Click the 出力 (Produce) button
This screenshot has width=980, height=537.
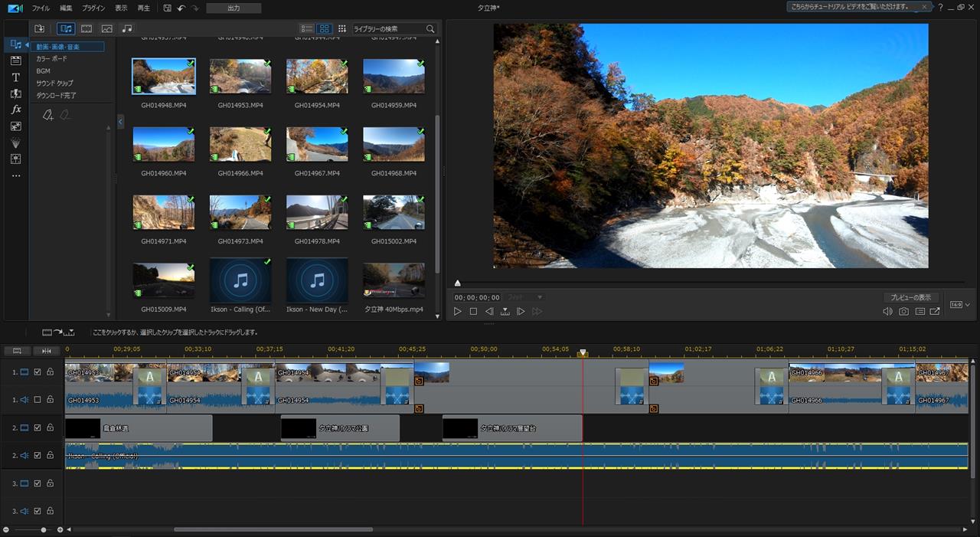pos(234,8)
